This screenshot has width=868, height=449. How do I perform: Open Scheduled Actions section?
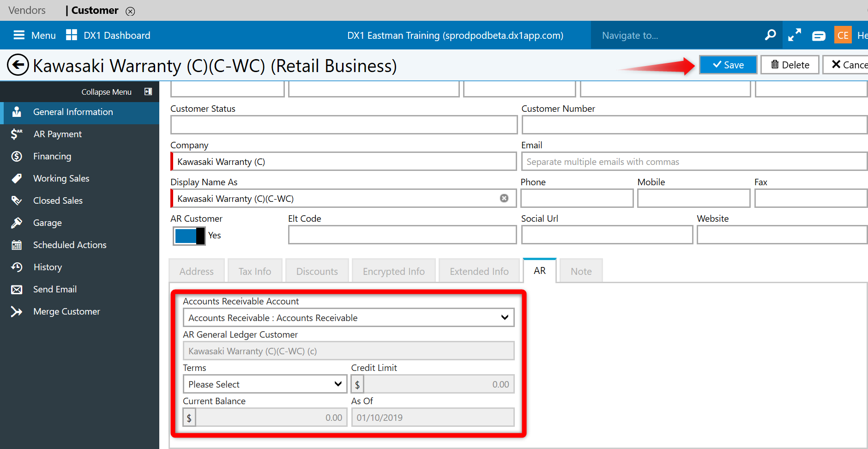(79, 245)
